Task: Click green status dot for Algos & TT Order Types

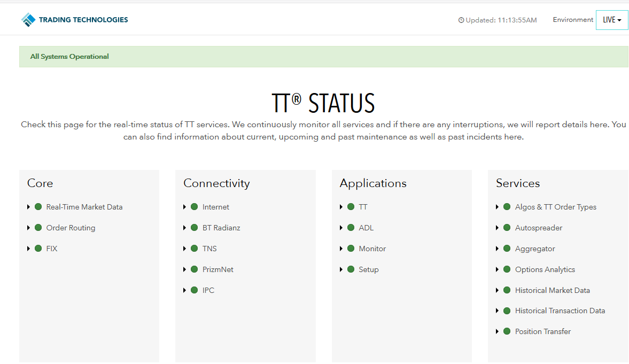Action: coord(507,207)
